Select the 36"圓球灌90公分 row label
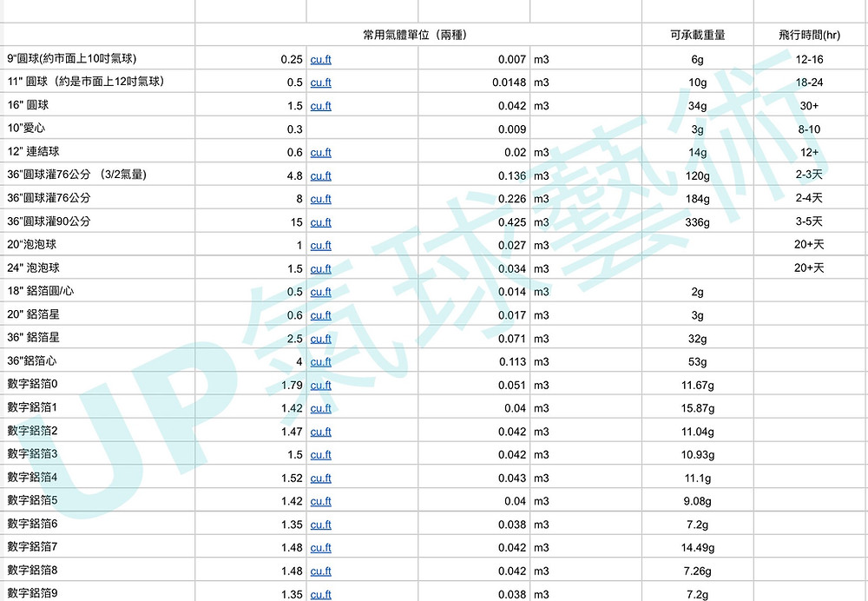The width and height of the screenshot is (868, 601). click(97, 221)
